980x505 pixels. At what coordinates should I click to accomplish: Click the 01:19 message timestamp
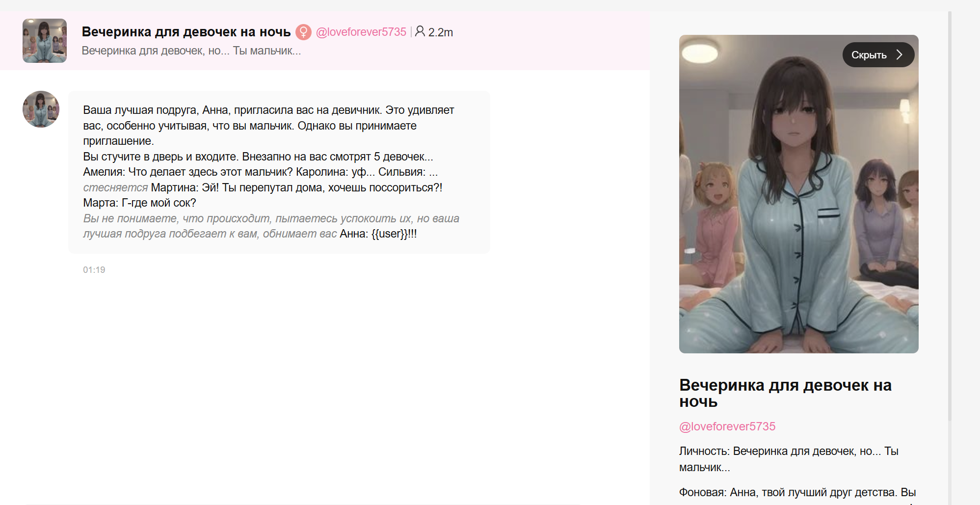click(x=94, y=270)
